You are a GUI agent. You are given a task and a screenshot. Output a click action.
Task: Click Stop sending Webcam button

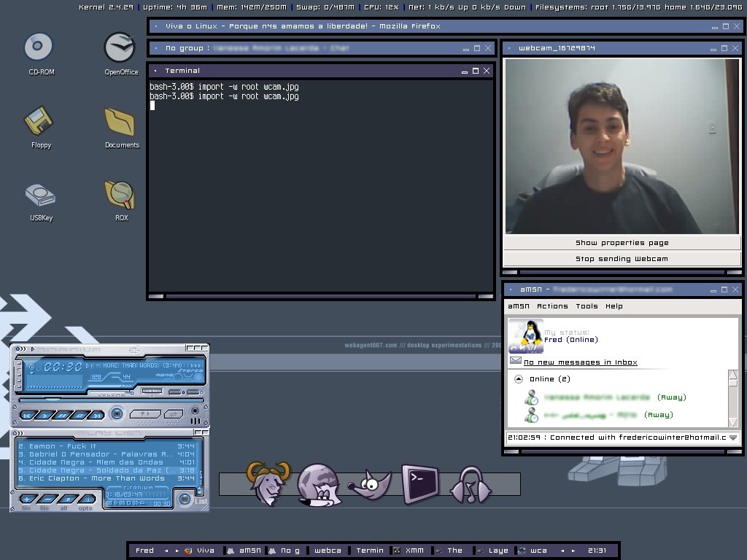[622, 259]
